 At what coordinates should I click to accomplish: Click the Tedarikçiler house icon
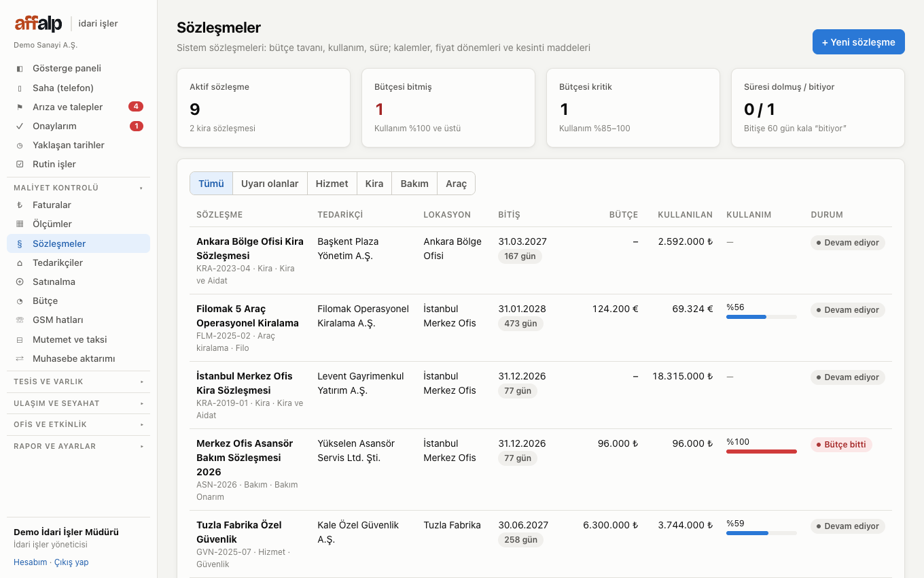[20, 262]
